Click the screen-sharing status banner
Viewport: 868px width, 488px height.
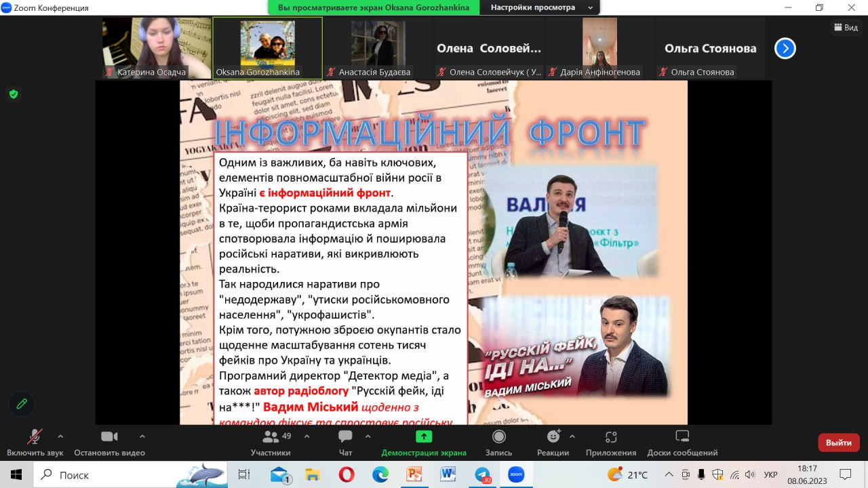(x=374, y=7)
